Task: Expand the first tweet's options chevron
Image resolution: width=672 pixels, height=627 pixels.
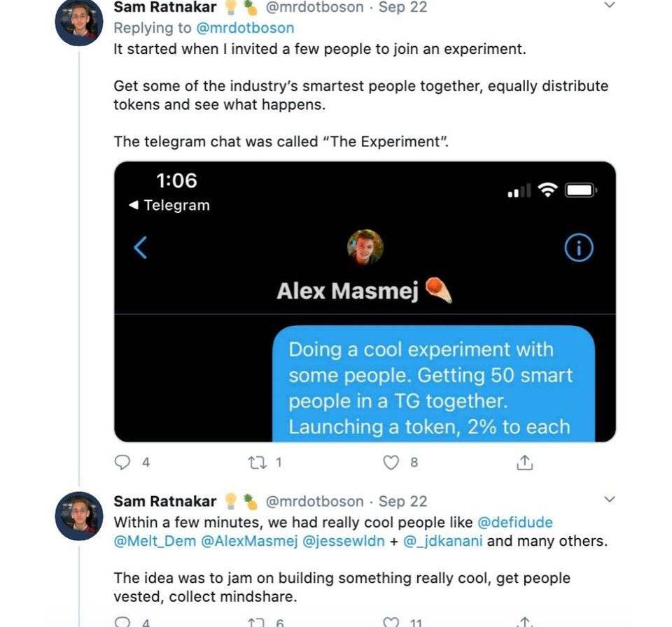Action: [x=609, y=6]
